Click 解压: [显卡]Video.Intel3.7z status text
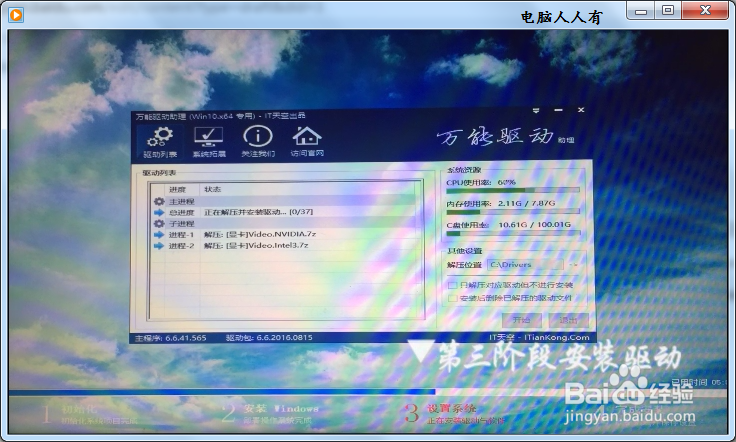This screenshot has height=442, width=736. click(256, 245)
